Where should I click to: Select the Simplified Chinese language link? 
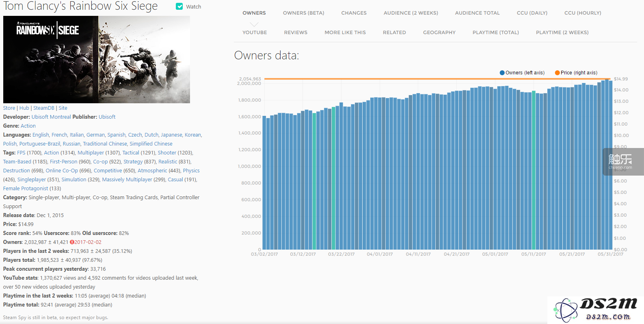coord(151,144)
